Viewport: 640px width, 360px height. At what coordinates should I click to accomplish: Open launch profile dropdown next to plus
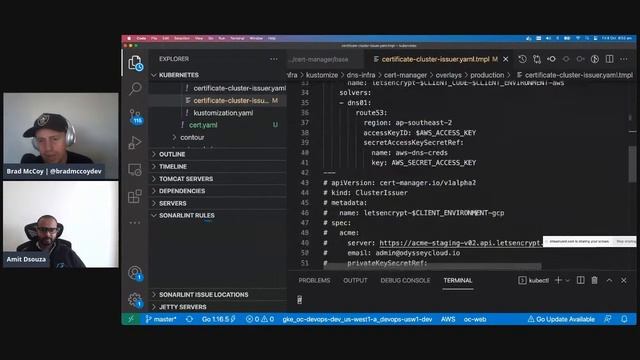[568, 280]
